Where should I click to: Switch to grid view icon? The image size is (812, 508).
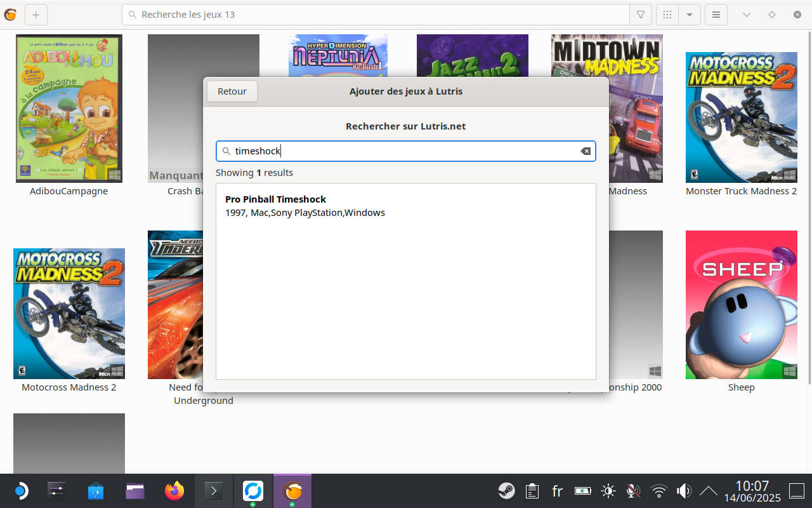(667, 15)
